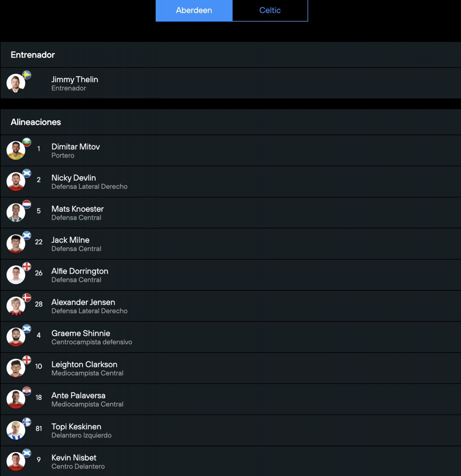Click the Finnish flag beside Topi Keskinen
Image resolution: width=461 pixels, height=476 pixels.
27,422
